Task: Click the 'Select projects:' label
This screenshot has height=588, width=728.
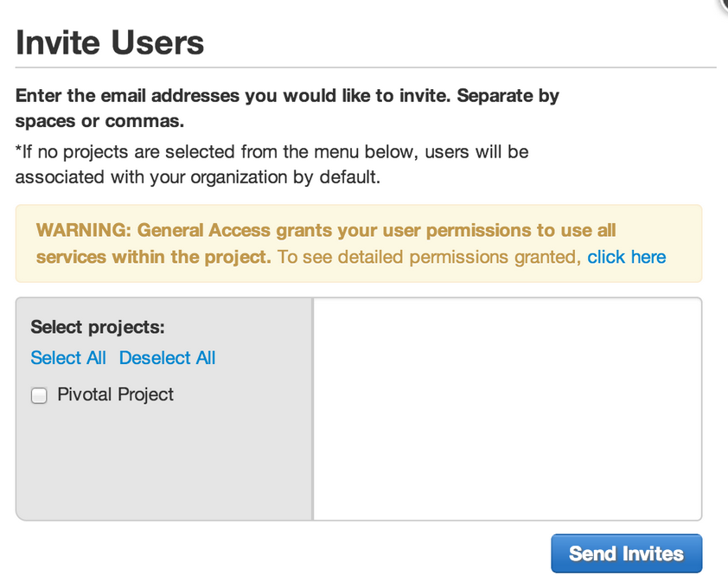Action: click(97, 327)
